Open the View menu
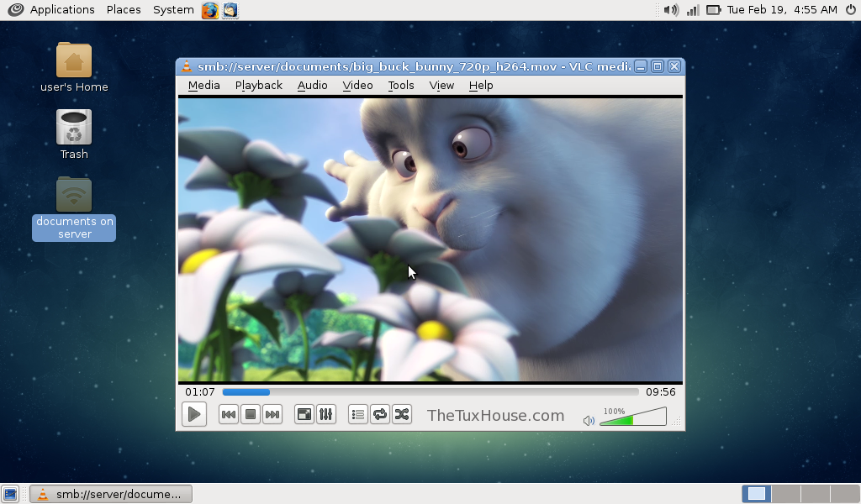Image resolution: width=861 pixels, height=504 pixels. pyautogui.click(x=441, y=86)
